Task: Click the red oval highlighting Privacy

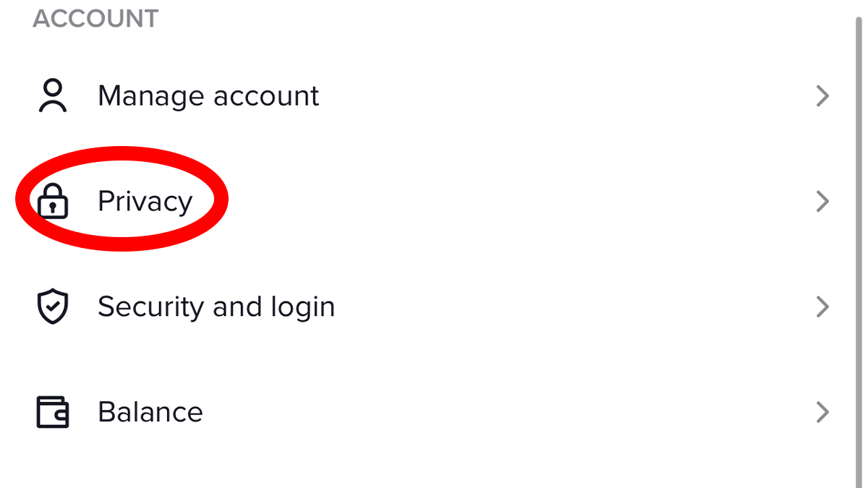Action: coord(122,198)
